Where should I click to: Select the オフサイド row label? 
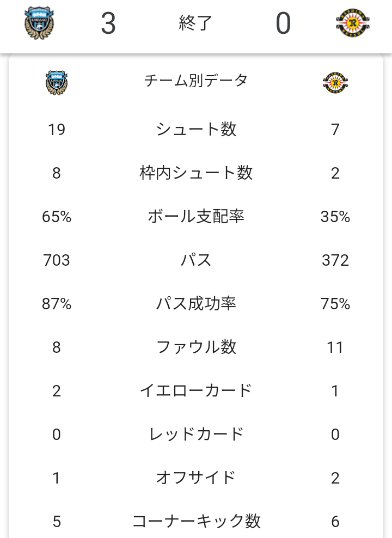(196, 478)
